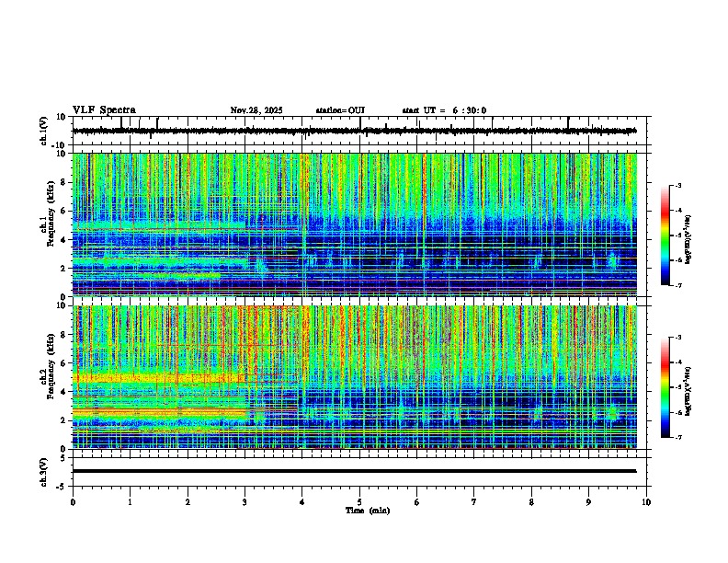Click the "-7" tick on ch.2 color bar
Viewport: 728px width, 563px height.
(x=677, y=437)
